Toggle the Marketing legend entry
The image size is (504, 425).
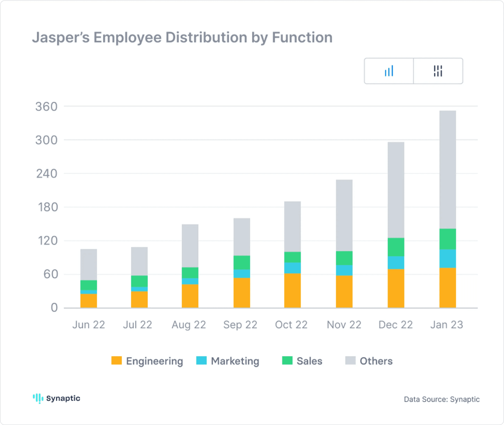click(x=235, y=361)
